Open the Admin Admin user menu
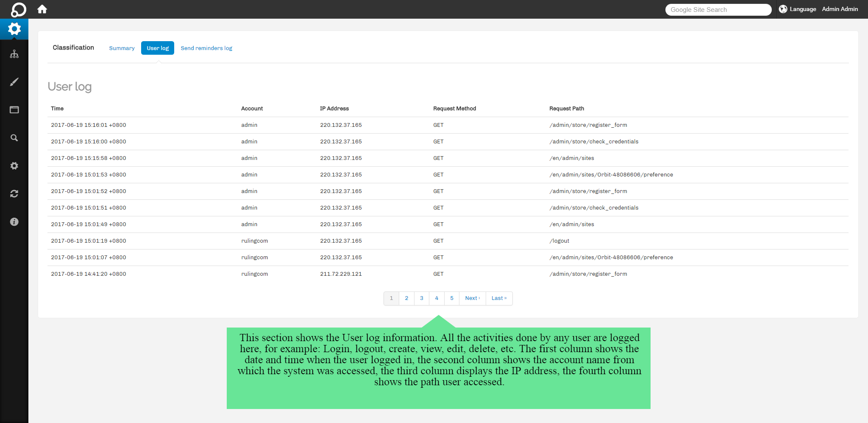The image size is (868, 423). click(x=840, y=9)
